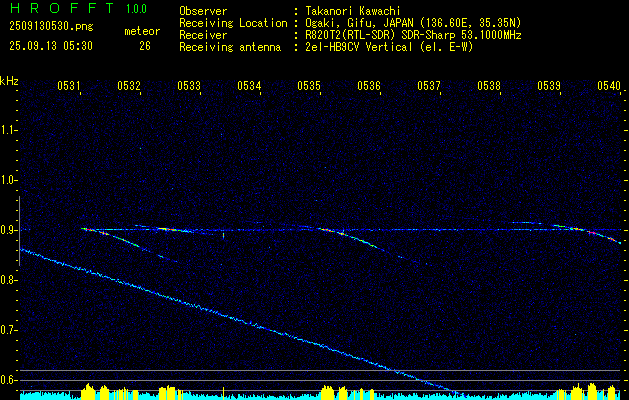The image size is (629, 400).
Task: Click frequency axis label 0.7
Action: point(7,330)
